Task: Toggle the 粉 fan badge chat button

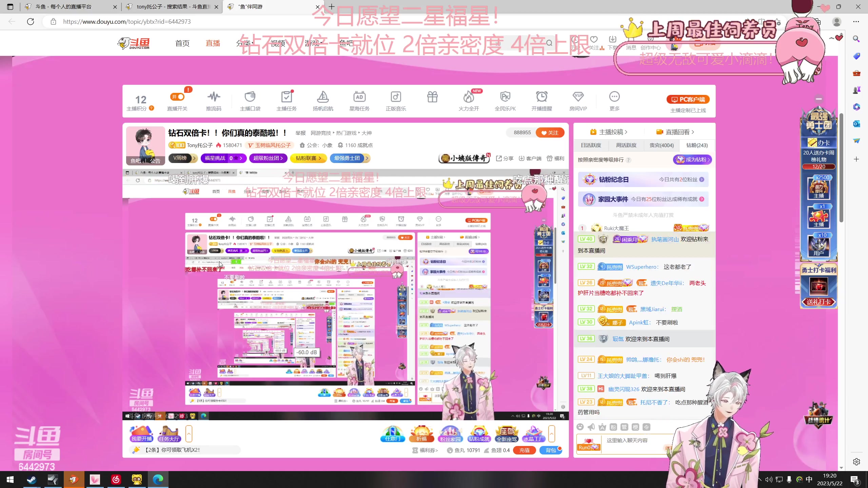Action: (x=613, y=427)
